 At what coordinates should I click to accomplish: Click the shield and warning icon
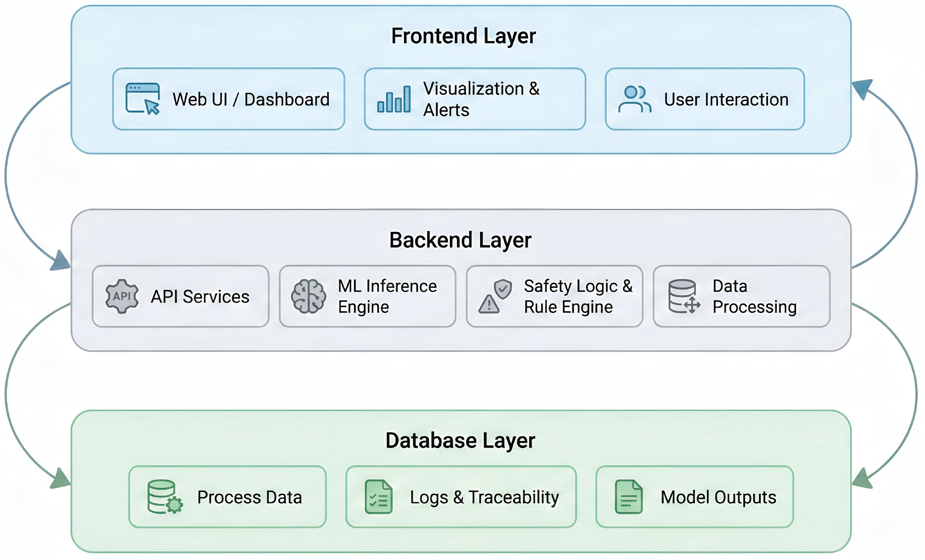tap(495, 296)
